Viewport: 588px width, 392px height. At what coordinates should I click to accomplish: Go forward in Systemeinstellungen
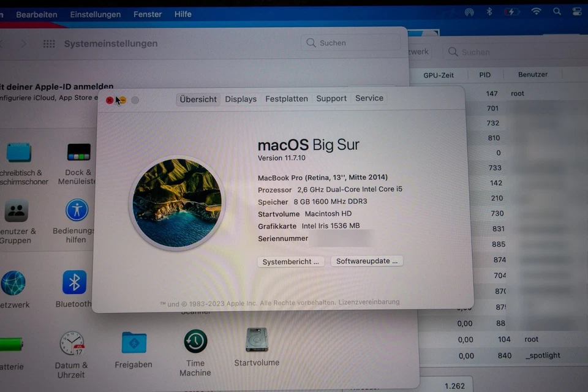(24, 44)
